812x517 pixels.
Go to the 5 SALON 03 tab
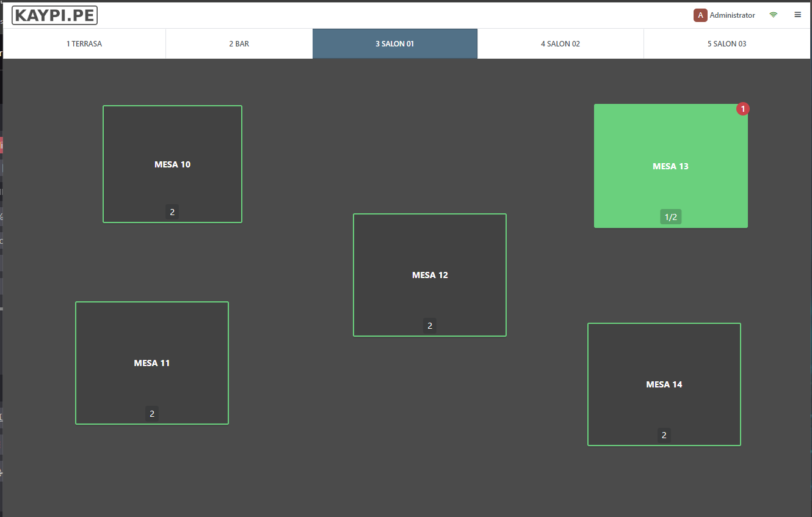pyautogui.click(x=727, y=44)
